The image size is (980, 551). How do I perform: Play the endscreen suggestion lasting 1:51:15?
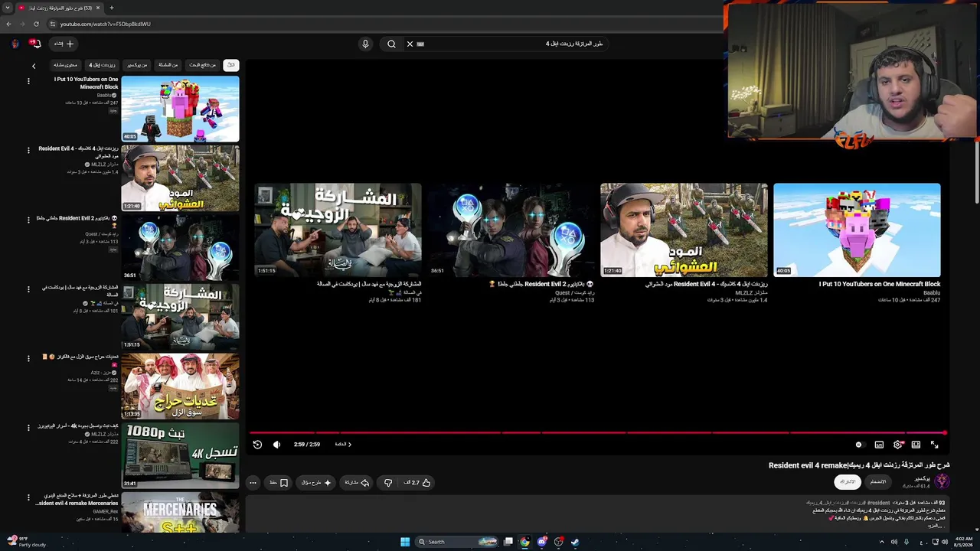pos(338,230)
